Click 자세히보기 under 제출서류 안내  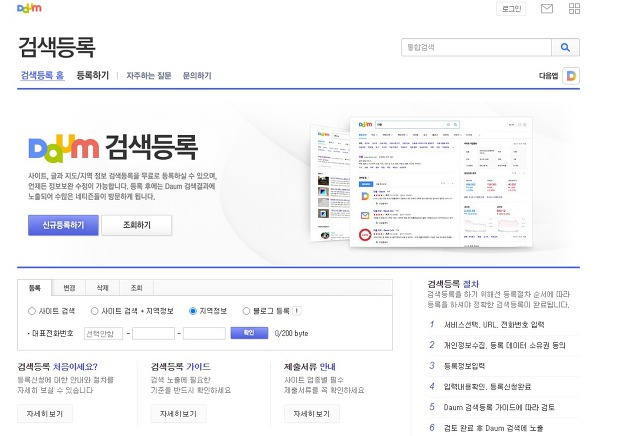[x=312, y=413]
